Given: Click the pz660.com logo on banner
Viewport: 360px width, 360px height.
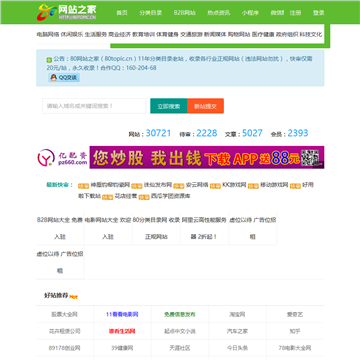Looking at the screenshot, I should [x=63, y=157].
